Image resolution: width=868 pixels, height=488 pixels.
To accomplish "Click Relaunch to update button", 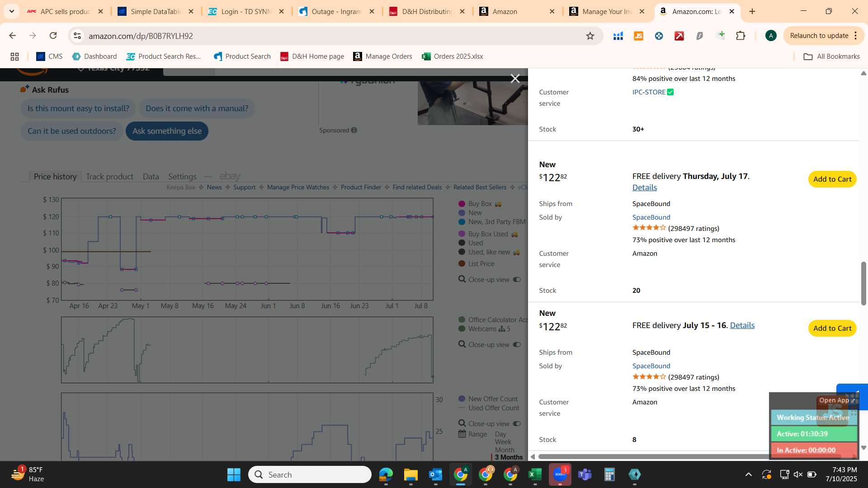I will coord(819,36).
